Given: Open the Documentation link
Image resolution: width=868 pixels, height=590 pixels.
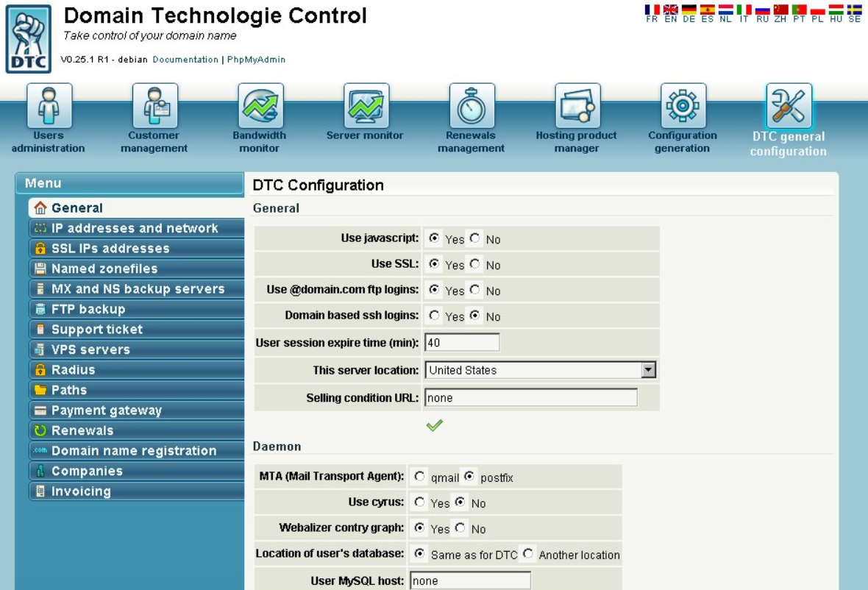Looking at the screenshot, I should 185,60.
